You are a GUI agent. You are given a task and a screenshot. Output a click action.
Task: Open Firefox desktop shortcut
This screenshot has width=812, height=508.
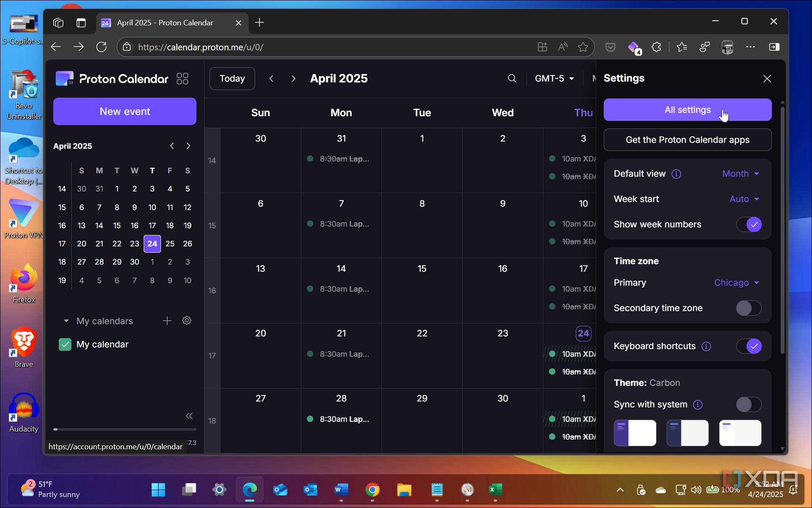[x=24, y=284]
